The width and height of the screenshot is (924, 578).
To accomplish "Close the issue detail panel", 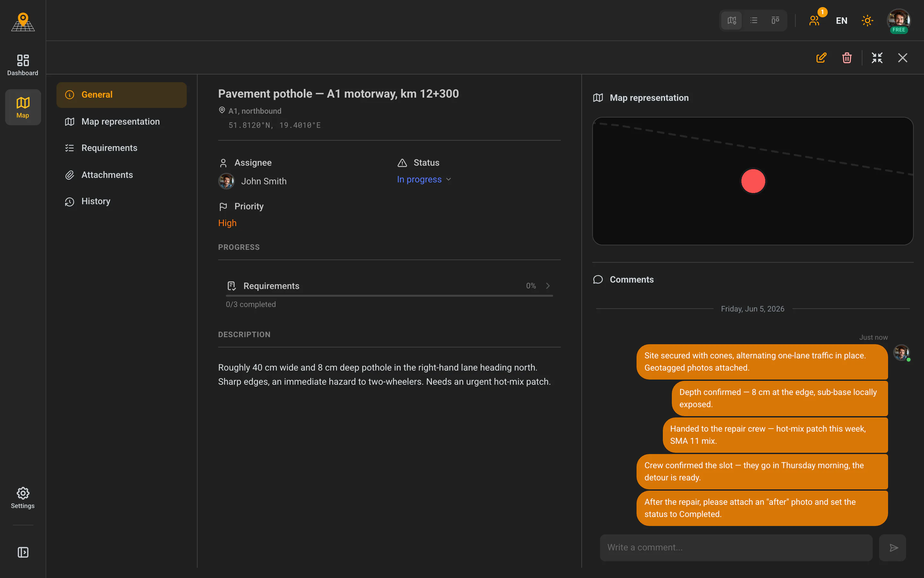I will click(903, 58).
